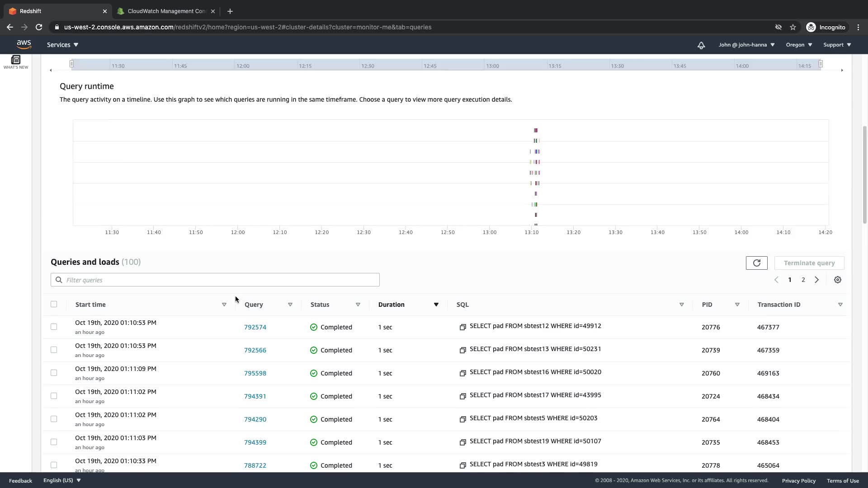Select checkbox for query 792566 row
Image resolution: width=868 pixels, height=488 pixels.
pyautogui.click(x=54, y=350)
